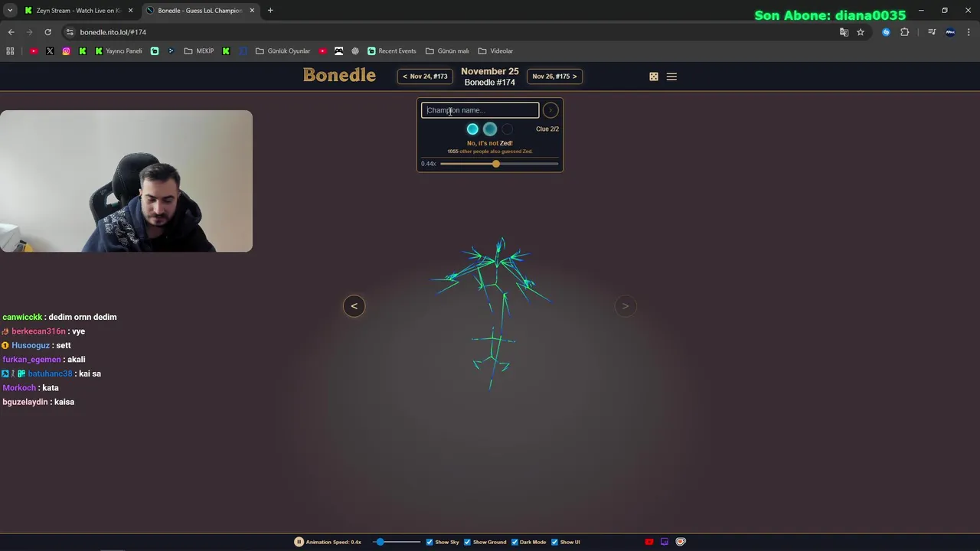Image resolution: width=980 pixels, height=551 pixels.
Task: Reload the Bonedle page
Action: [x=47, y=32]
